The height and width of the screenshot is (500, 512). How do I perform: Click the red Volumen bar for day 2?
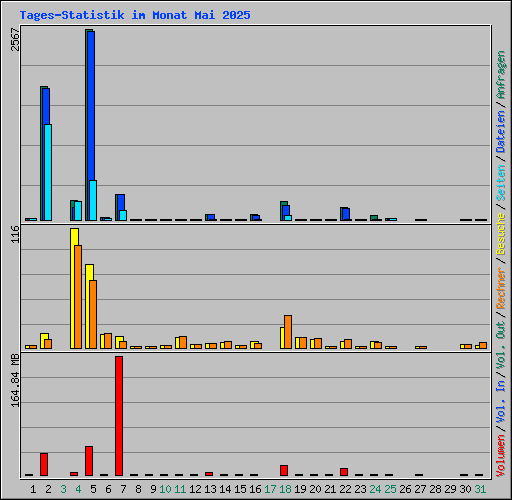point(44,464)
